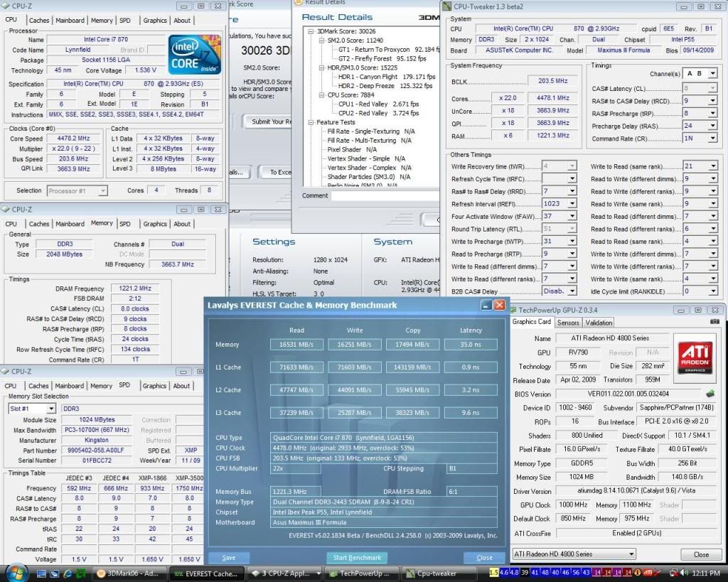Image resolution: width=728 pixels, height=582 pixels.
Task: Click the Close button in EVEREST benchmark
Action: click(484, 558)
